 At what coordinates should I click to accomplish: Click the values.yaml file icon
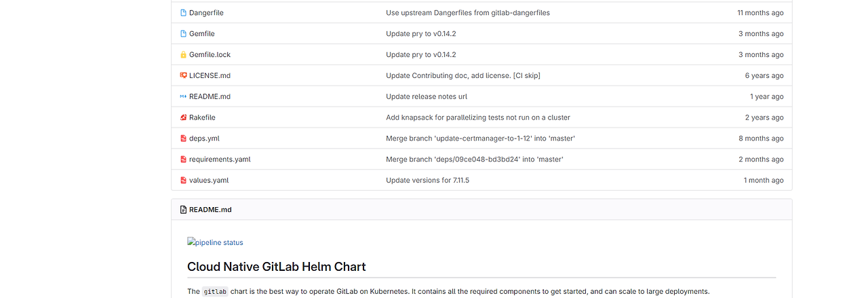pos(183,181)
